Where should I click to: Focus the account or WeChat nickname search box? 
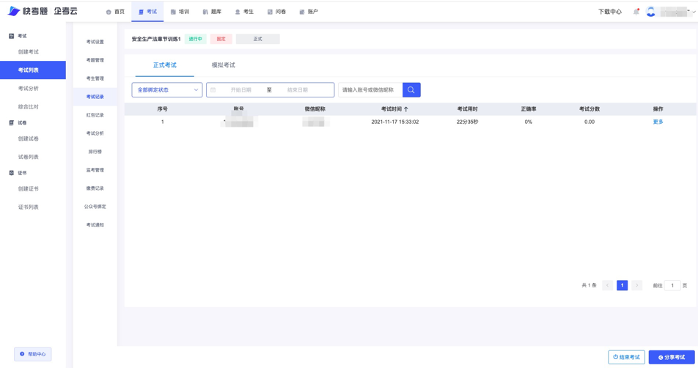[x=370, y=90]
